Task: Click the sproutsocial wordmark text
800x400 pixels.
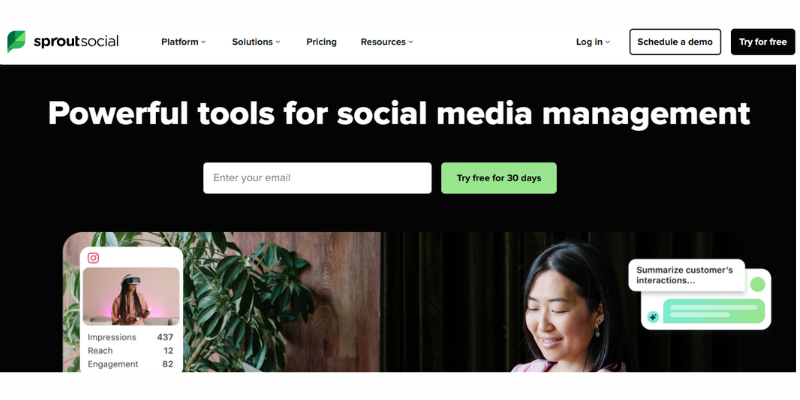Action: (76, 41)
